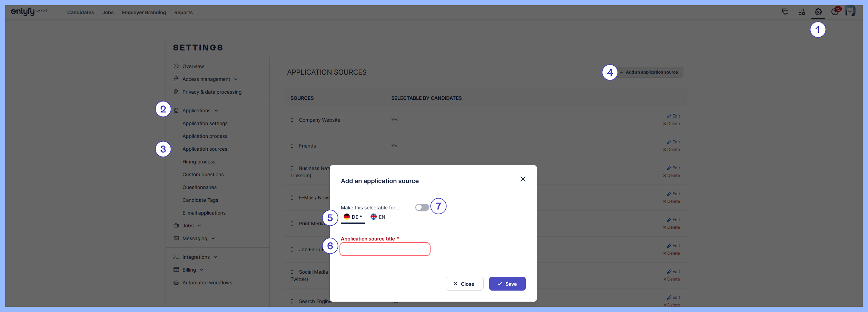
Task: Click the chat messages icon in header
Action: pyautogui.click(x=785, y=12)
